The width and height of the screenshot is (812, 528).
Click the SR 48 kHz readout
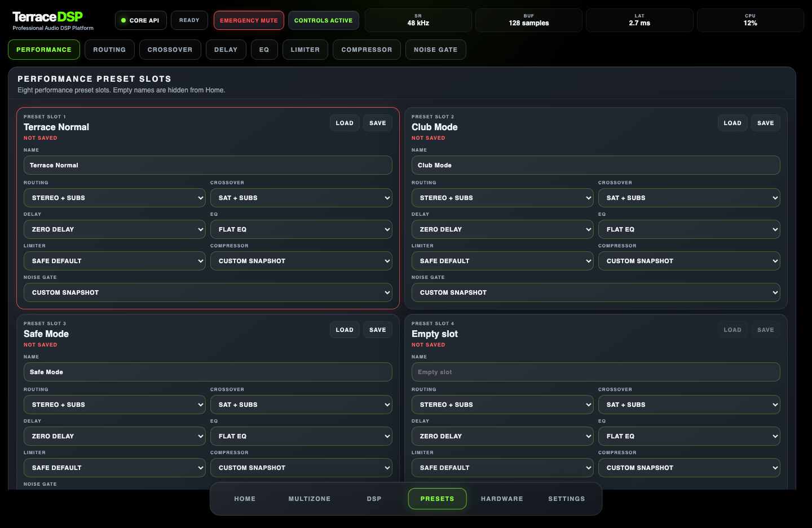(418, 20)
